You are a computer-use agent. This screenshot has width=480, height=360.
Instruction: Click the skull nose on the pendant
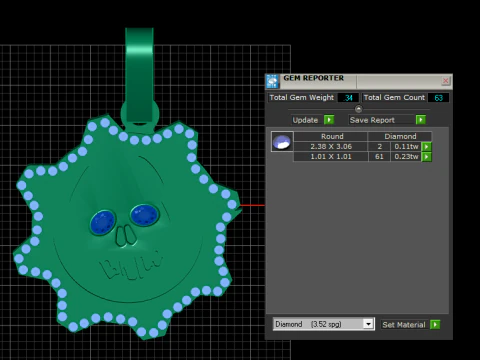126,235
